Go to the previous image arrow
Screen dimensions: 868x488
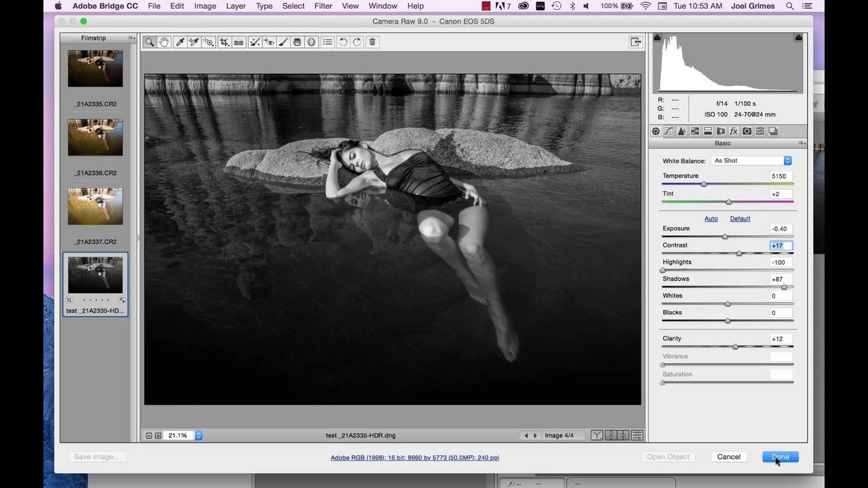click(x=526, y=436)
